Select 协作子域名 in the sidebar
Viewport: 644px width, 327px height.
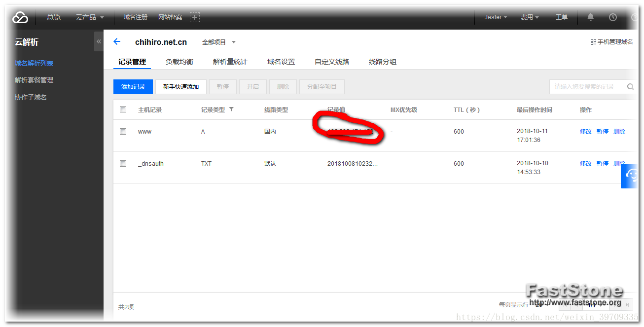tap(31, 97)
